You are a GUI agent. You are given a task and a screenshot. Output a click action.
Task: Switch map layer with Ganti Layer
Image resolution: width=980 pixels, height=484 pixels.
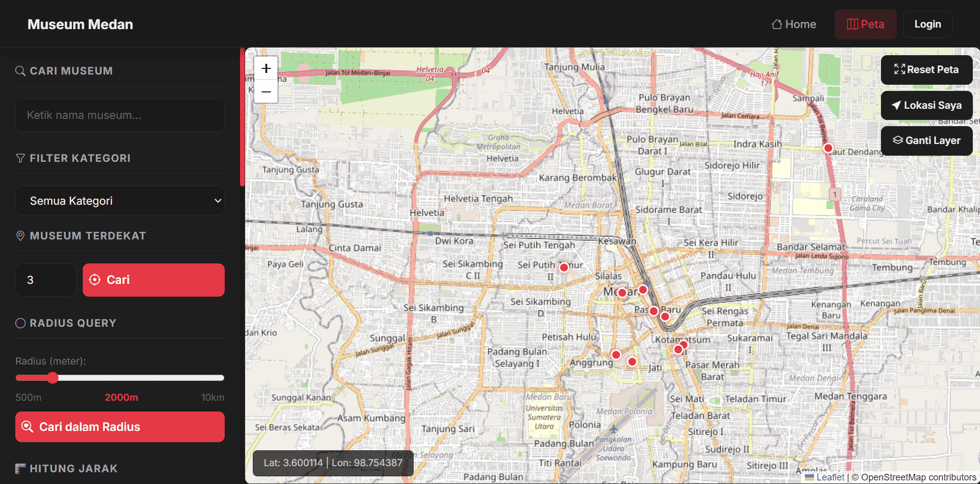926,140
